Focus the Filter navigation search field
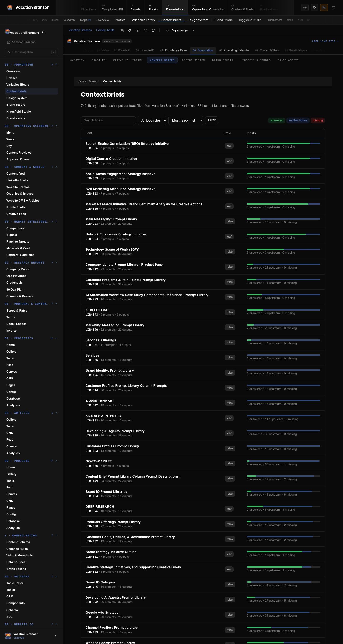 31,52
